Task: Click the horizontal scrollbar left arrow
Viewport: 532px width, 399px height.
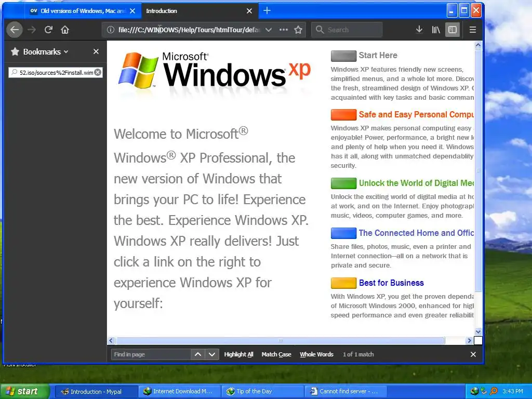Action: [x=111, y=340]
